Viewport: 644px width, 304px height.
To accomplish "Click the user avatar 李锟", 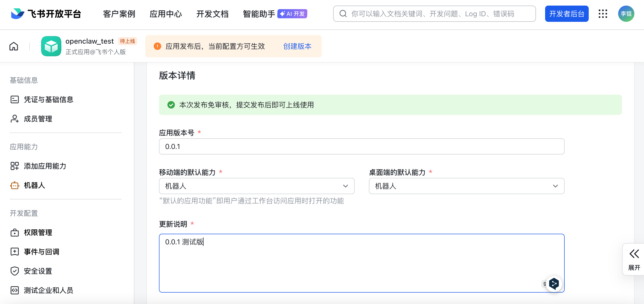I will coord(626,14).
